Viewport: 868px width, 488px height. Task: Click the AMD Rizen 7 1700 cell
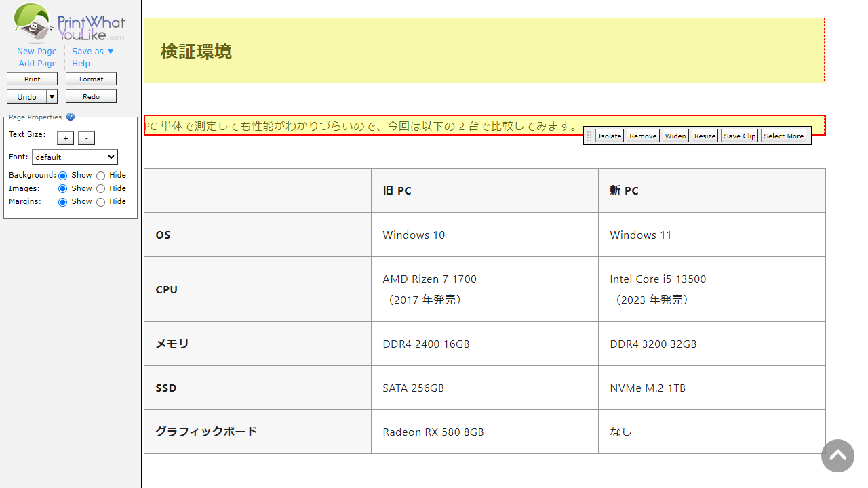tap(485, 289)
